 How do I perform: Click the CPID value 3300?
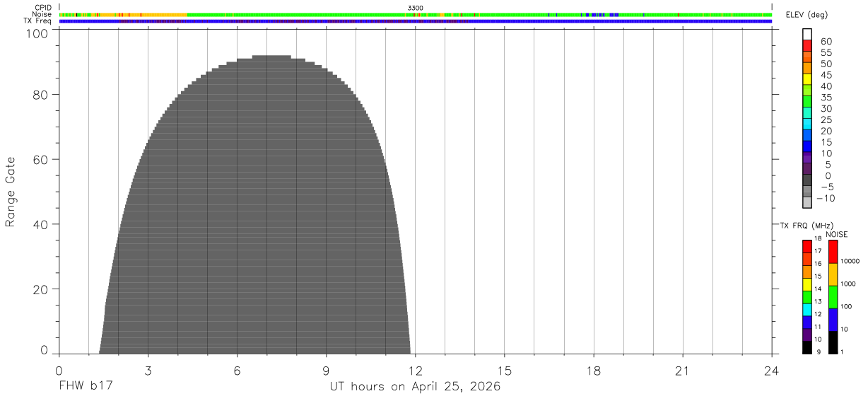click(416, 8)
